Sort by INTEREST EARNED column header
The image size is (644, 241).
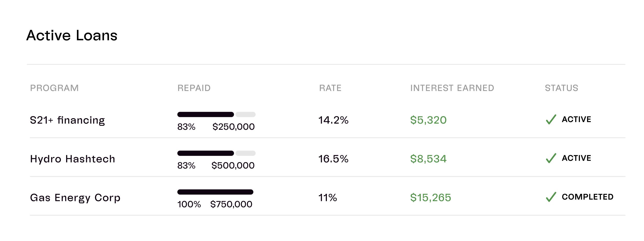pos(452,88)
